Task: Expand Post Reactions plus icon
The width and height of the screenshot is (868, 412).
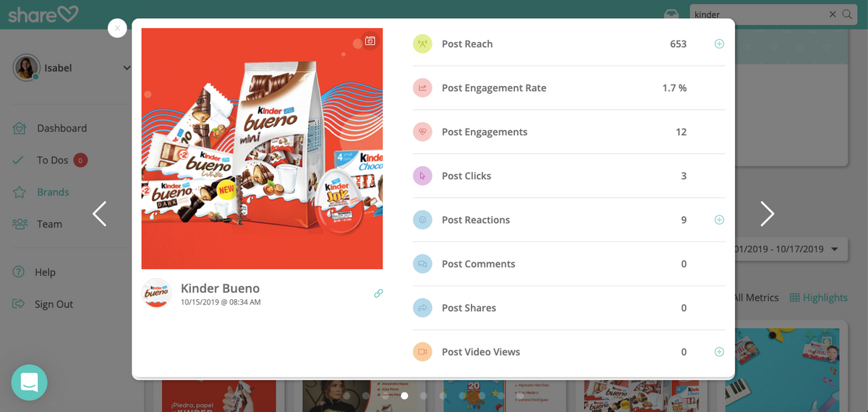Action: tap(719, 220)
